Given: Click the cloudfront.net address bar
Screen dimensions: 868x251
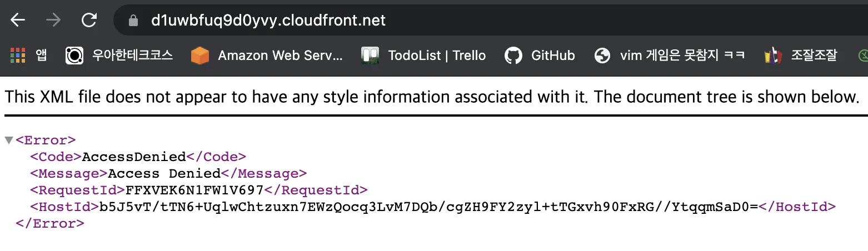Looking at the screenshot, I should [x=489, y=21].
